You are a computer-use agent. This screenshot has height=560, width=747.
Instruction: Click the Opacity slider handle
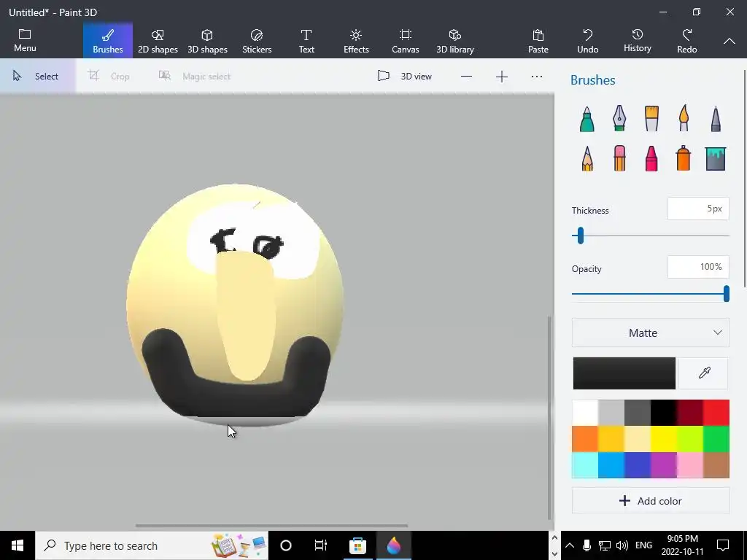(x=726, y=293)
